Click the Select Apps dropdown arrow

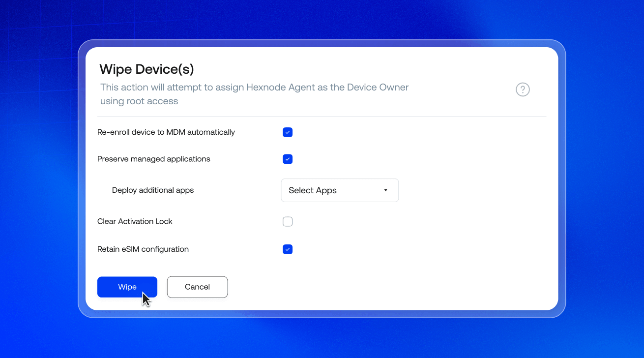(385, 190)
